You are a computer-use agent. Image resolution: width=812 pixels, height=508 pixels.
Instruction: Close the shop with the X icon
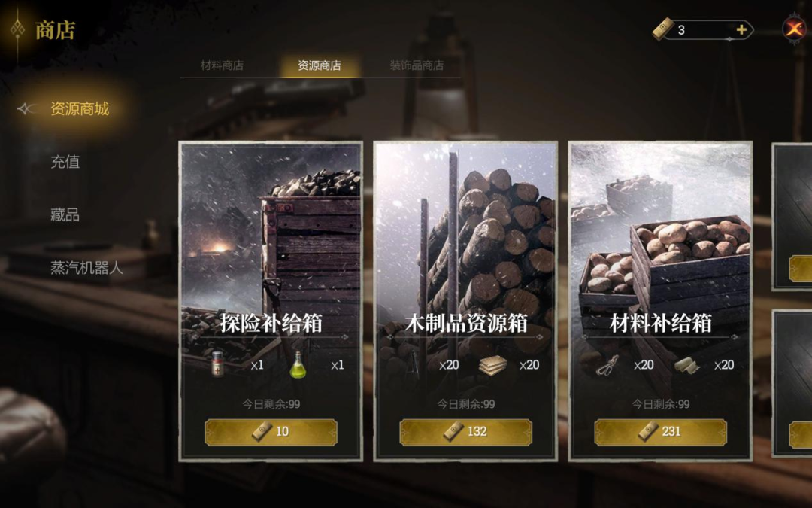[x=795, y=29]
